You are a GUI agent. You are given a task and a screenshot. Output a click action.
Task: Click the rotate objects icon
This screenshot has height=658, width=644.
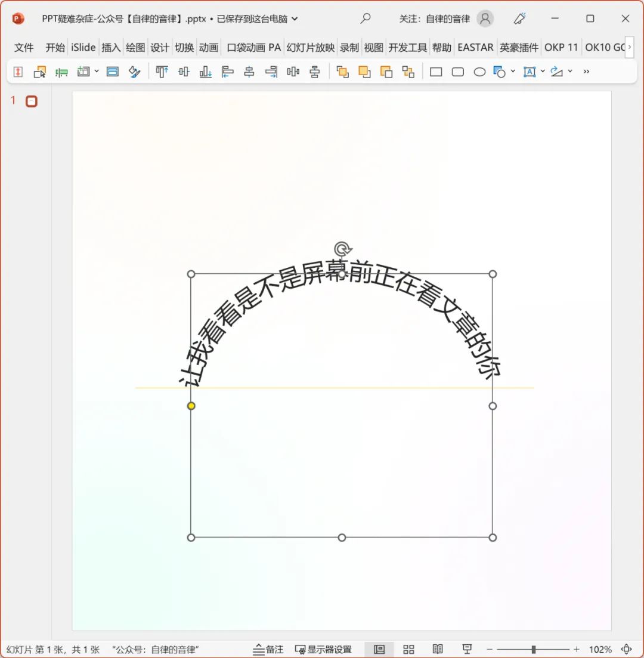557,72
